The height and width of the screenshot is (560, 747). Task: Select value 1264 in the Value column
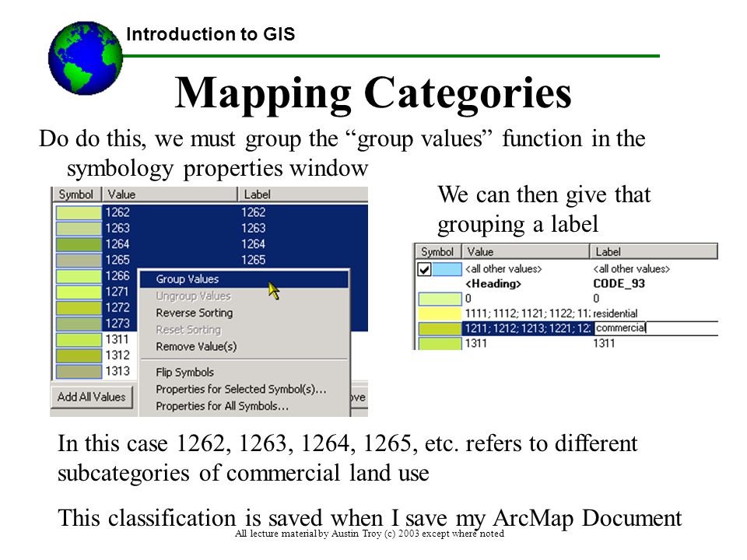(x=117, y=243)
